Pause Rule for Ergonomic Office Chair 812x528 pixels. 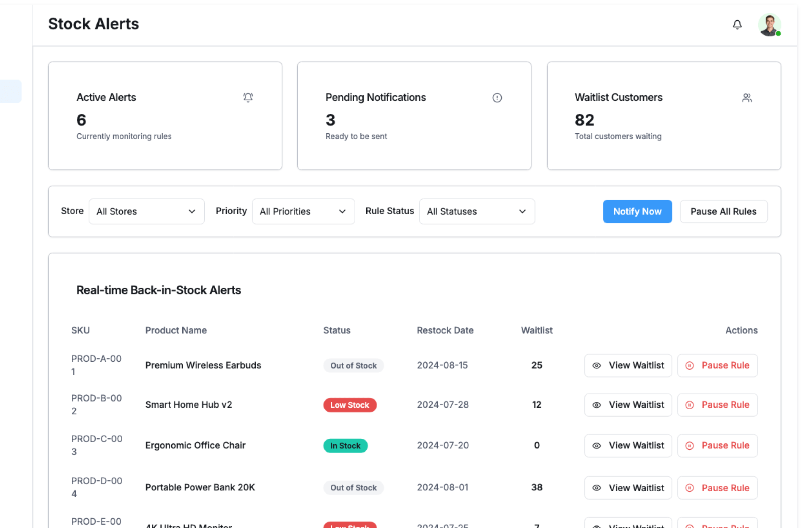[717, 445]
